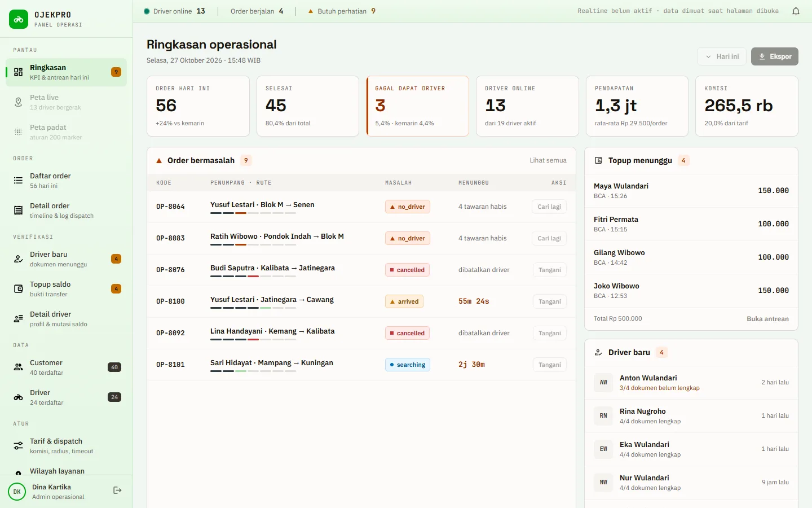Click the Detail order document icon

pos(19,211)
